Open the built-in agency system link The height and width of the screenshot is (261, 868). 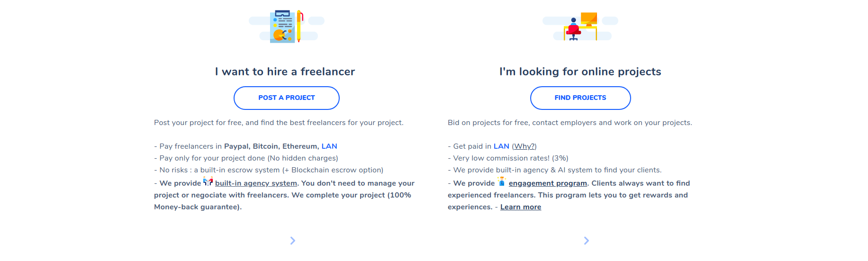pos(256,183)
